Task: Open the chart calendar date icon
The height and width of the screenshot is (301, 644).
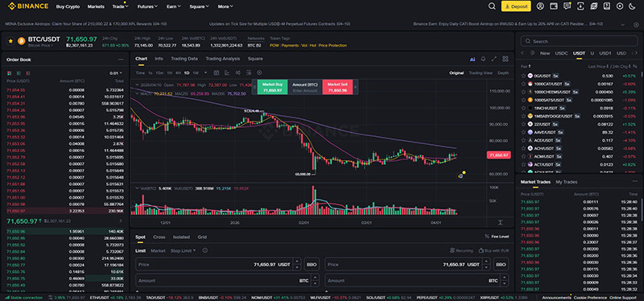Action: 217,72
